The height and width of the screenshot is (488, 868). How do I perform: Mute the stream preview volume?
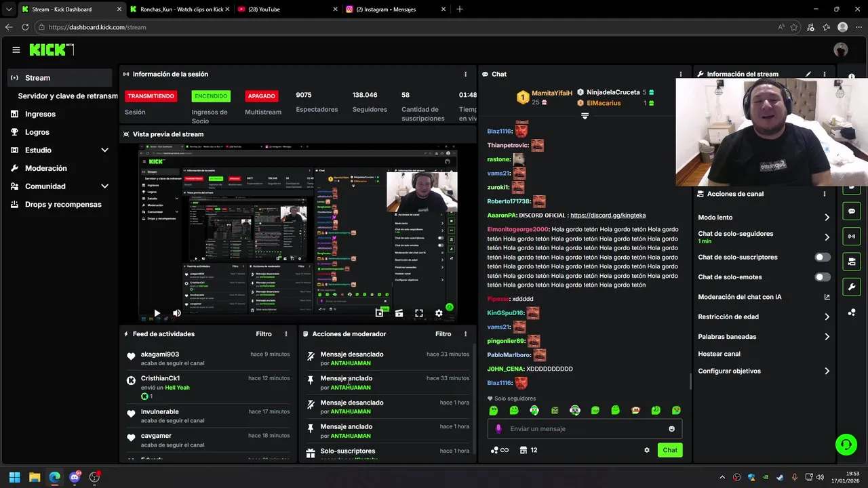pyautogui.click(x=177, y=313)
